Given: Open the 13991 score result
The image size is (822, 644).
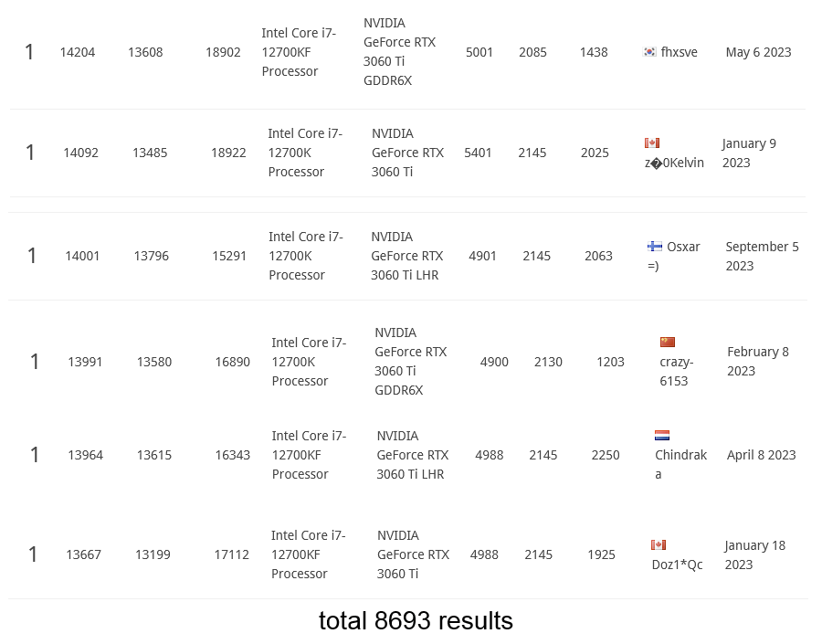Looking at the screenshot, I should point(85,362).
